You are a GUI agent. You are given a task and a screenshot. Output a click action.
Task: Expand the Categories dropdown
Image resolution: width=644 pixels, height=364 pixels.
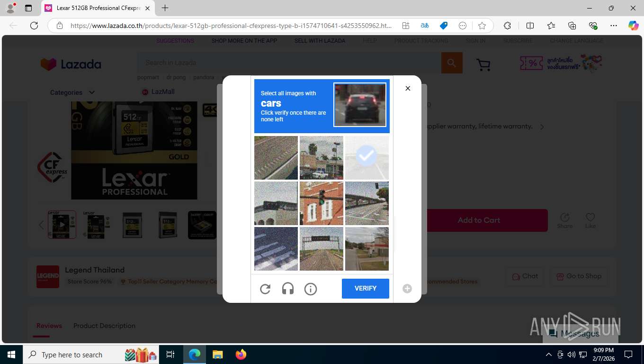pos(72,92)
